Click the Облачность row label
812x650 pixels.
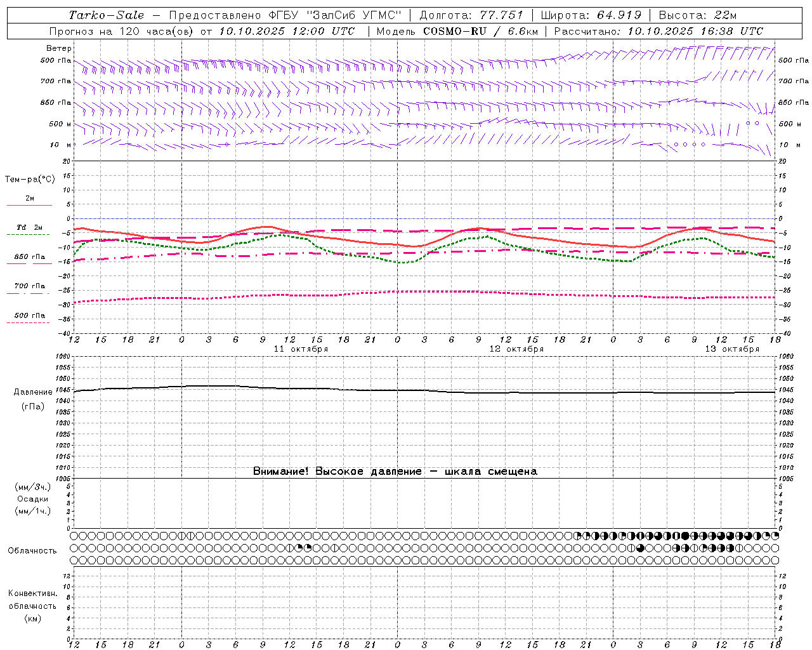pyautogui.click(x=32, y=551)
